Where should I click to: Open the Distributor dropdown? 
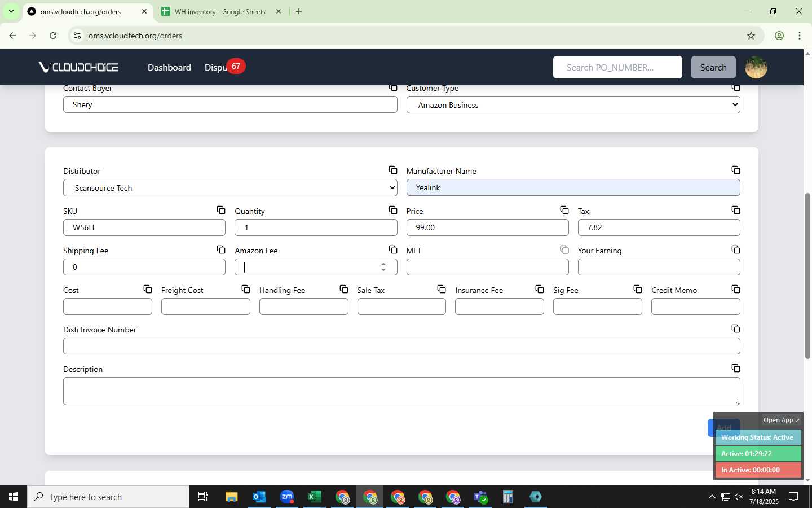[x=230, y=188]
